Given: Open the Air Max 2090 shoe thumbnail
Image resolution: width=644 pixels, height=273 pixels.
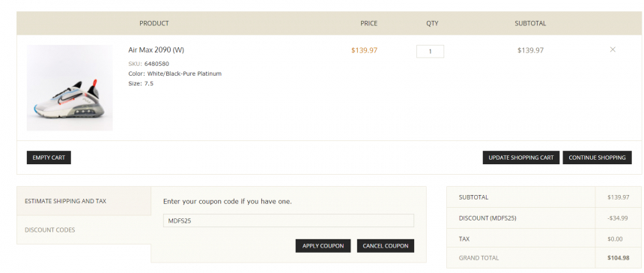Looking at the screenshot, I should point(70,88).
